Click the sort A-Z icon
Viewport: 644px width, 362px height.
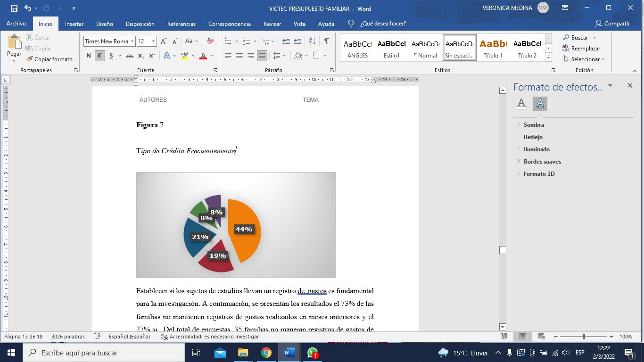(x=312, y=41)
